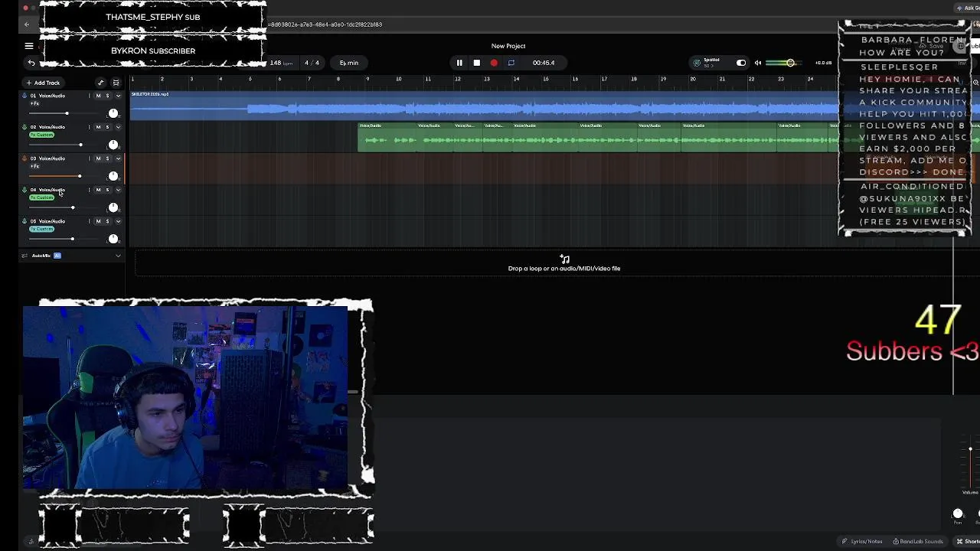Screen dimensions: 980x551
Task: Click the pan knob of track 01
Action: click(x=113, y=113)
